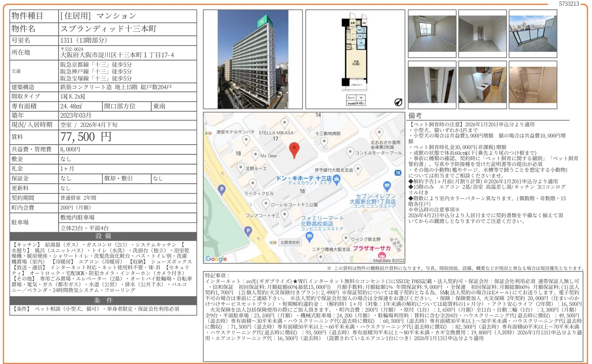View the balcony skyline photo
Screen dimensions: 592x364
533,34
